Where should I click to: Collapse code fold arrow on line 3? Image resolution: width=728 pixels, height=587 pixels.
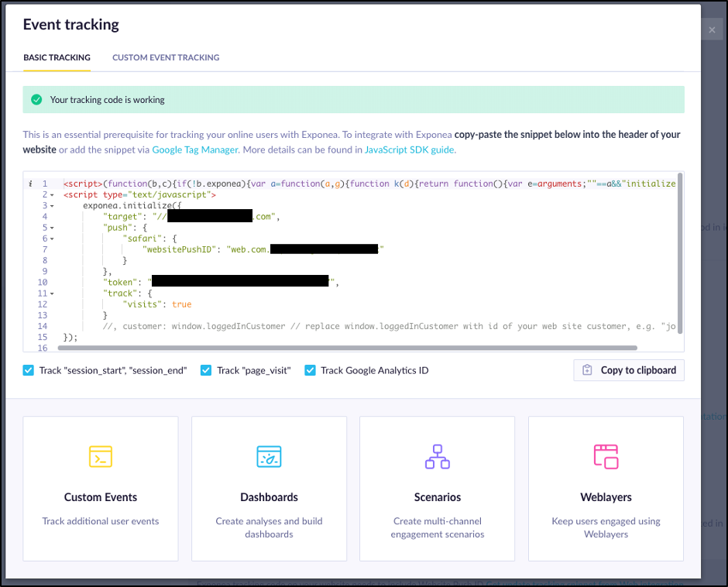[x=52, y=206]
